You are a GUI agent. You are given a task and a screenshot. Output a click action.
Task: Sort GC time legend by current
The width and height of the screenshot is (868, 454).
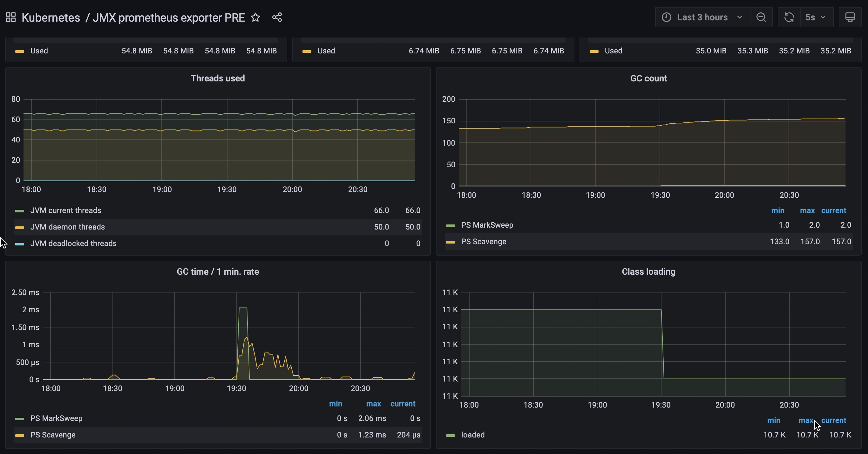tap(403, 404)
